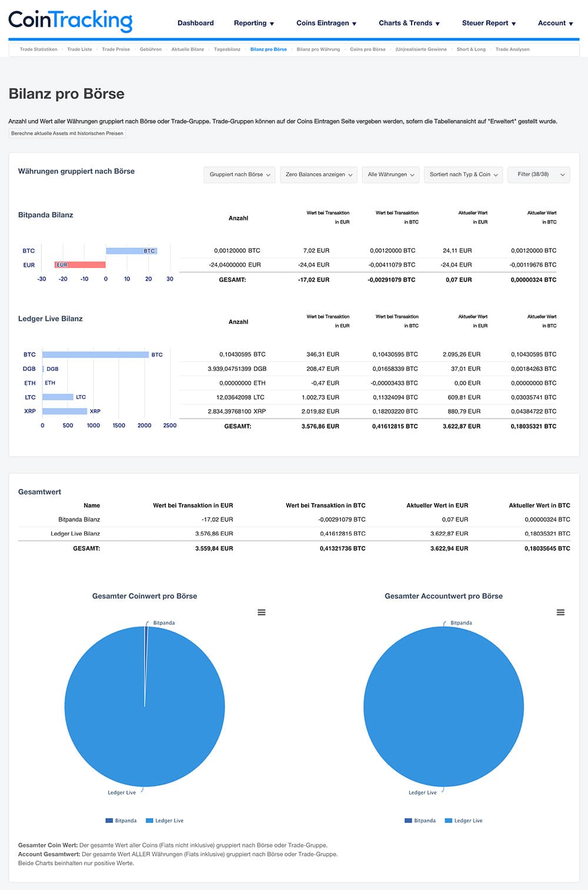The image size is (588, 890).
Task: Click 2.834,39768100 XRP cell
Action: [237, 411]
